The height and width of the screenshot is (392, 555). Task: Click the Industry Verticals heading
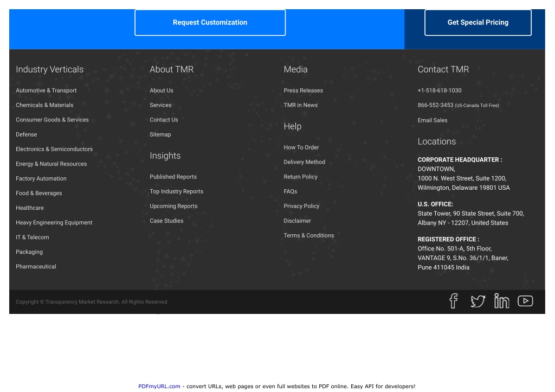tap(49, 69)
